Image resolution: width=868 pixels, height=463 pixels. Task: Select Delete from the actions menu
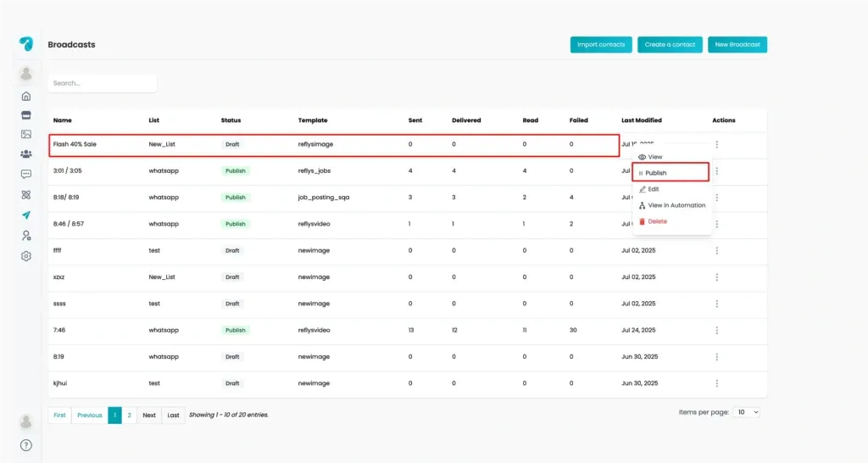point(653,221)
